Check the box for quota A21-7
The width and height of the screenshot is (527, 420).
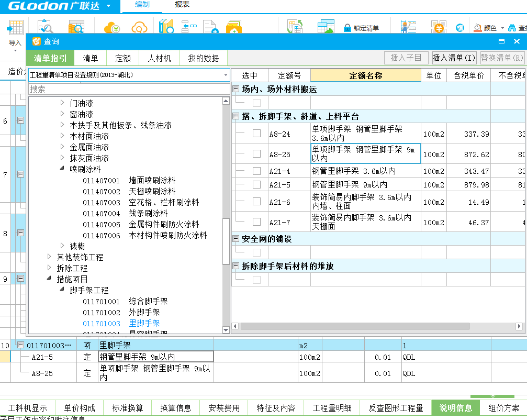click(256, 222)
